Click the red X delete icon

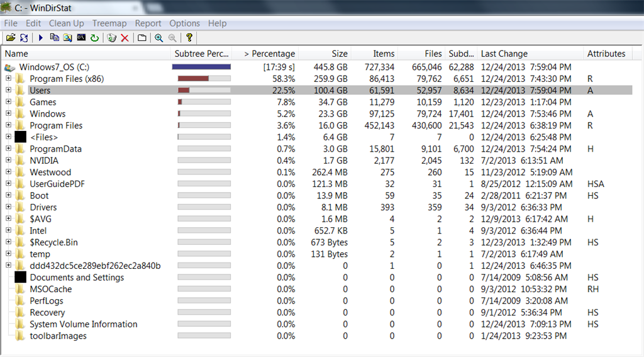(125, 38)
